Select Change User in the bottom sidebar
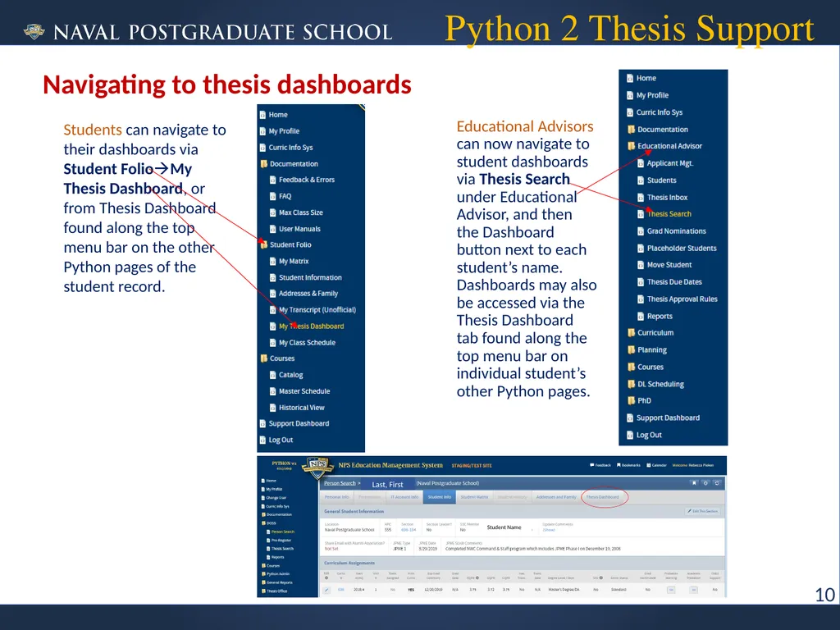The height and width of the screenshot is (630, 840). 274,498
